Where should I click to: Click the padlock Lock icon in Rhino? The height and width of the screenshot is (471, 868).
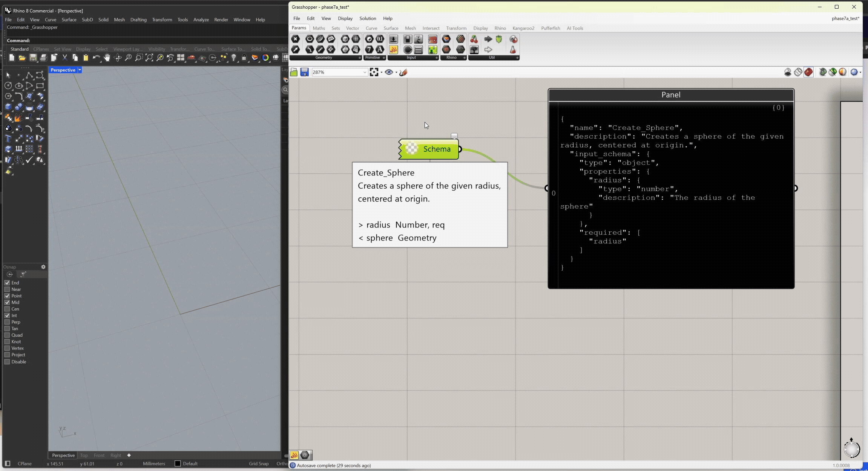click(x=244, y=58)
